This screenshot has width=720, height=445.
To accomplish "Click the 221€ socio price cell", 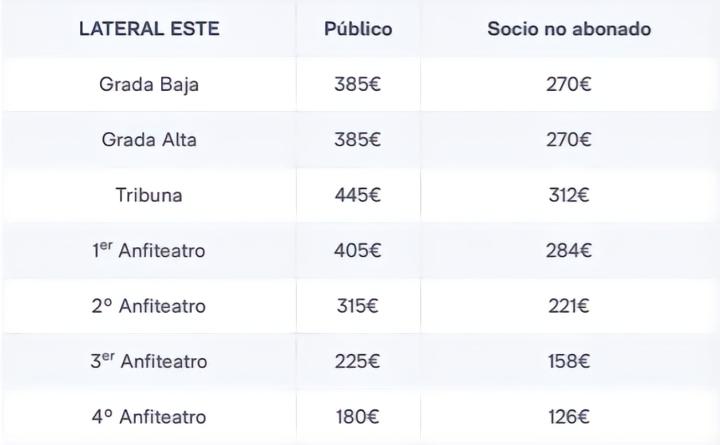I will [570, 306].
